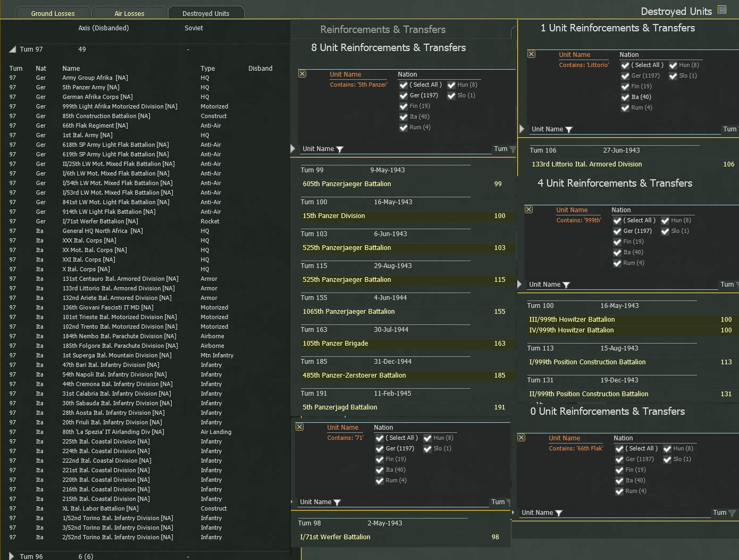Toggle Slo (1) checkbox in 999th panel
This screenshot has width=739, height=560.
coord(665,231)
